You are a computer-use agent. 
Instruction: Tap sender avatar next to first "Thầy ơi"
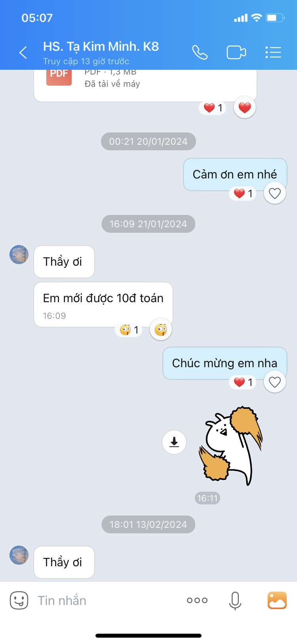(19, 255)
